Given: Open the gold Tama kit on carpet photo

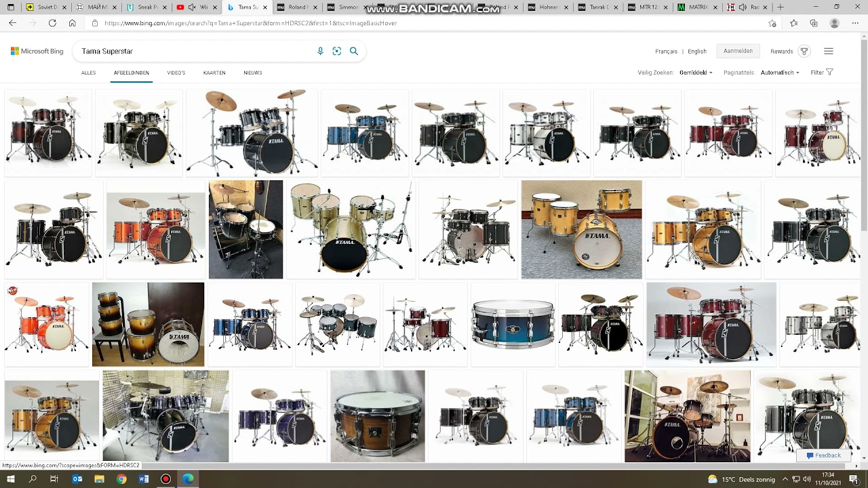Looking at the screenshot, I should (581, 229).
